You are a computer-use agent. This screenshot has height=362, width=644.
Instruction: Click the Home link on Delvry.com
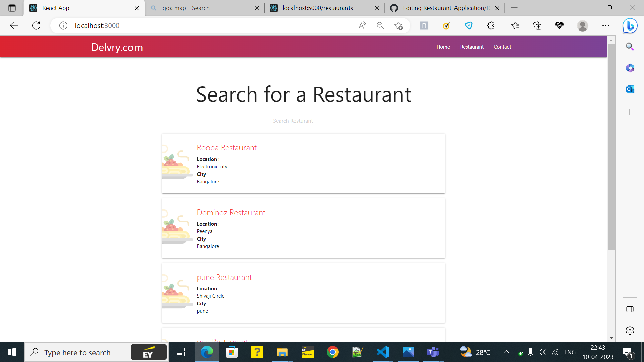(x=443, y=47)
